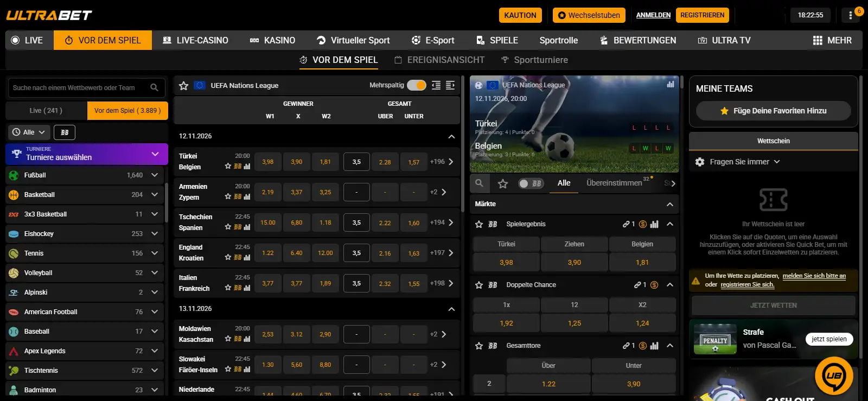
Task: Select the 3,98 W1 odds for Türkei Belgien
Action: click(x=268, y=162)
